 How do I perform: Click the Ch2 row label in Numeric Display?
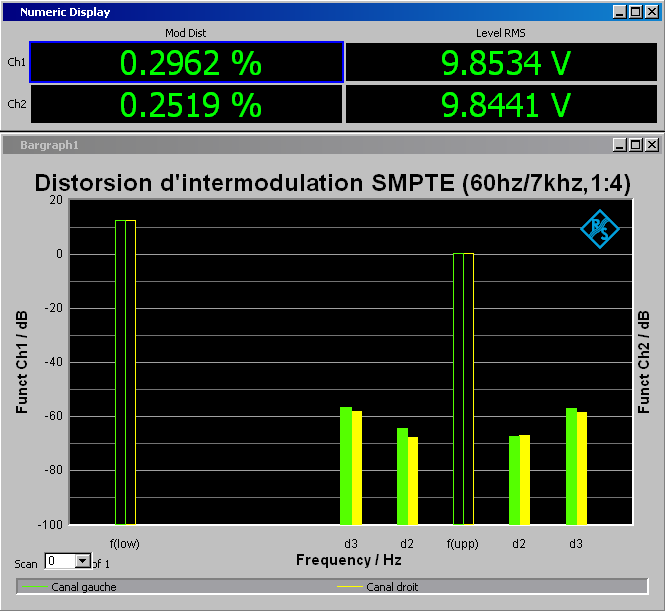pos(17,104)
